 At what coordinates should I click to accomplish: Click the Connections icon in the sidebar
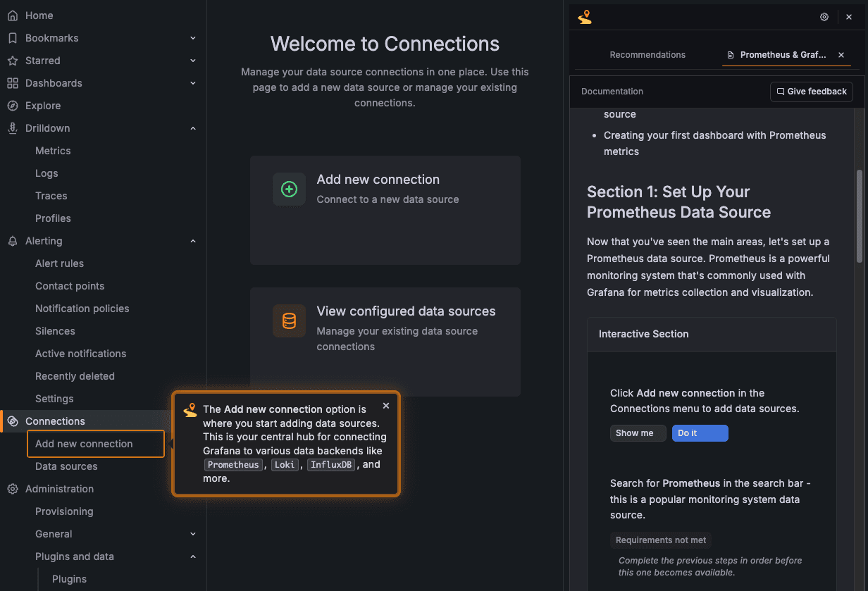coord(11,421)
